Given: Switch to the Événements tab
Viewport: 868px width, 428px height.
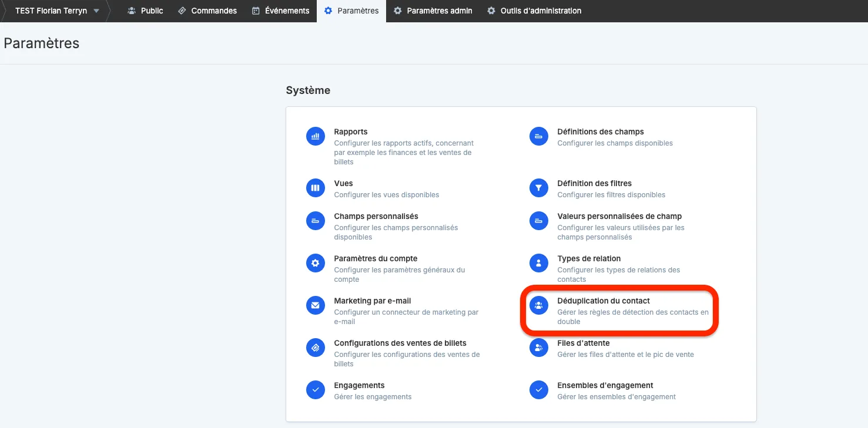Looking at the screenshot, I should (x=281, y=11).
